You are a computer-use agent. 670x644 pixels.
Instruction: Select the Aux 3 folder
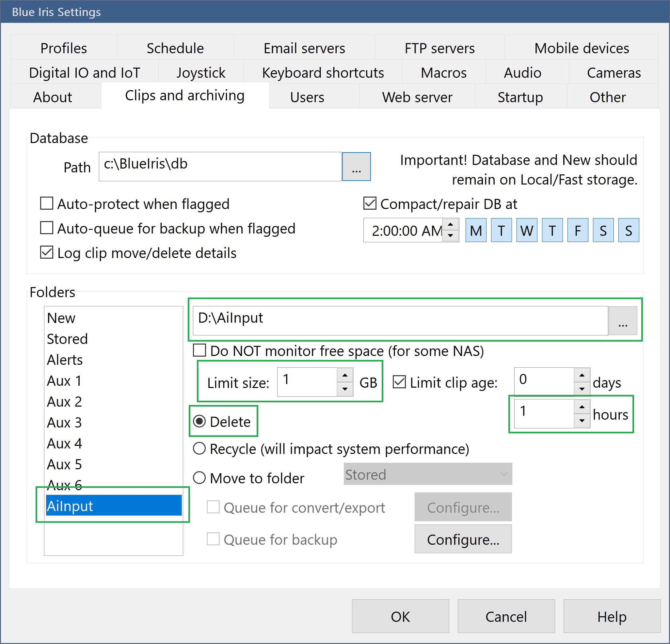coord(114,423)
